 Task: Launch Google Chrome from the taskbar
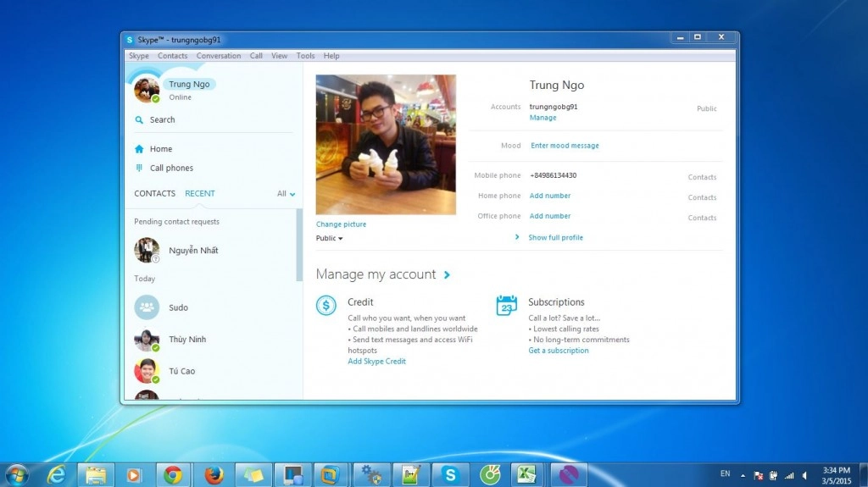(173, 475)
